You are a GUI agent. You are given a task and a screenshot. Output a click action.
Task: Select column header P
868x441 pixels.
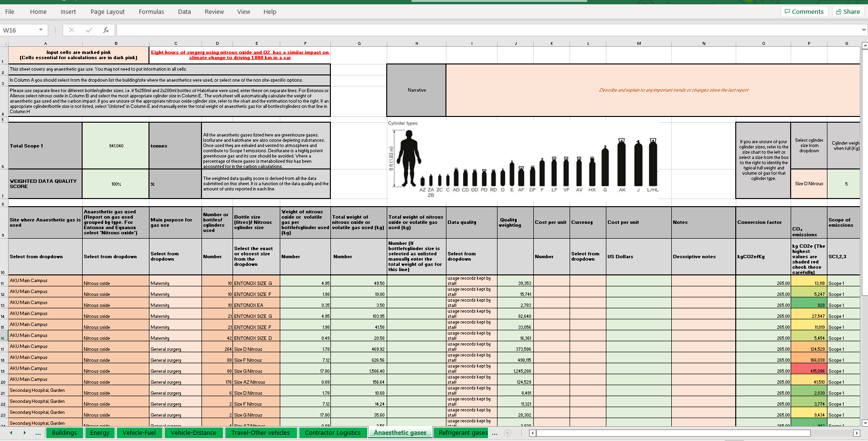(809, 43)
